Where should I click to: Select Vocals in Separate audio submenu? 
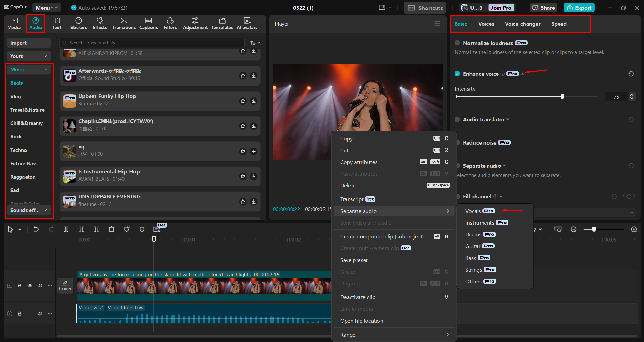pos(474,211)
